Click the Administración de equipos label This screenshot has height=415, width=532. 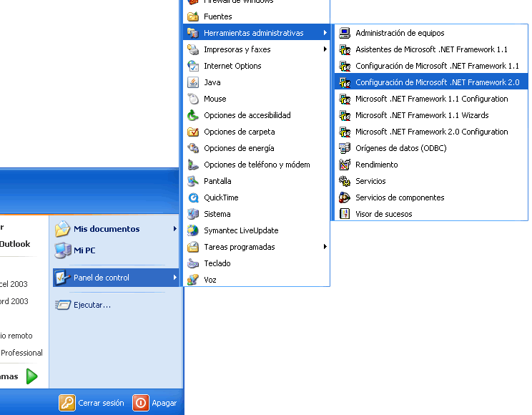400,33
